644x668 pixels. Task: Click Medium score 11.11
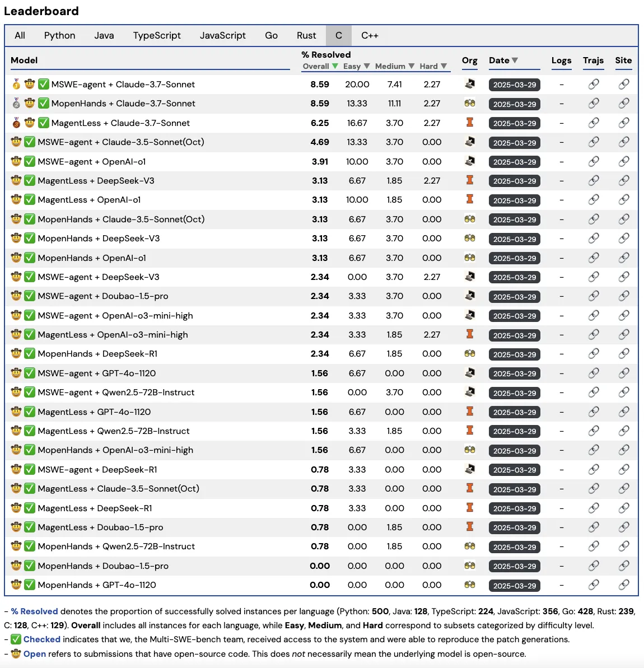(x=394, y=104)
